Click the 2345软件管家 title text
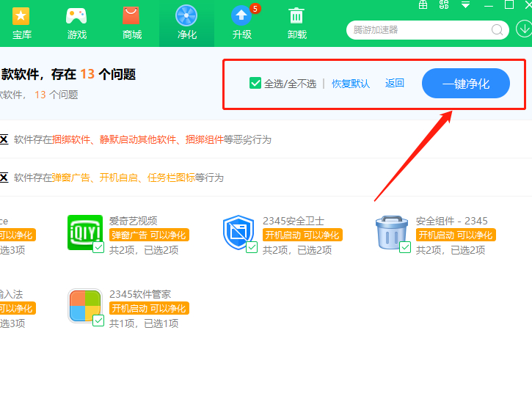This screenshot has width=532, height=399. pyautogui.click(x=140, y=294)
